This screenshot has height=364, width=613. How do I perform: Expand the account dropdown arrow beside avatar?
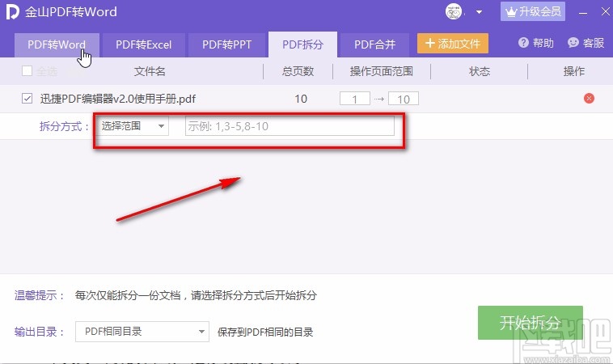click(479, 12)
